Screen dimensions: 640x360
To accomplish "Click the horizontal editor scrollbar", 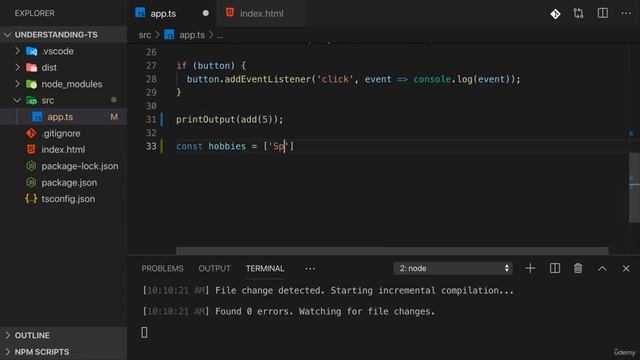I will (x=392, y=250).
